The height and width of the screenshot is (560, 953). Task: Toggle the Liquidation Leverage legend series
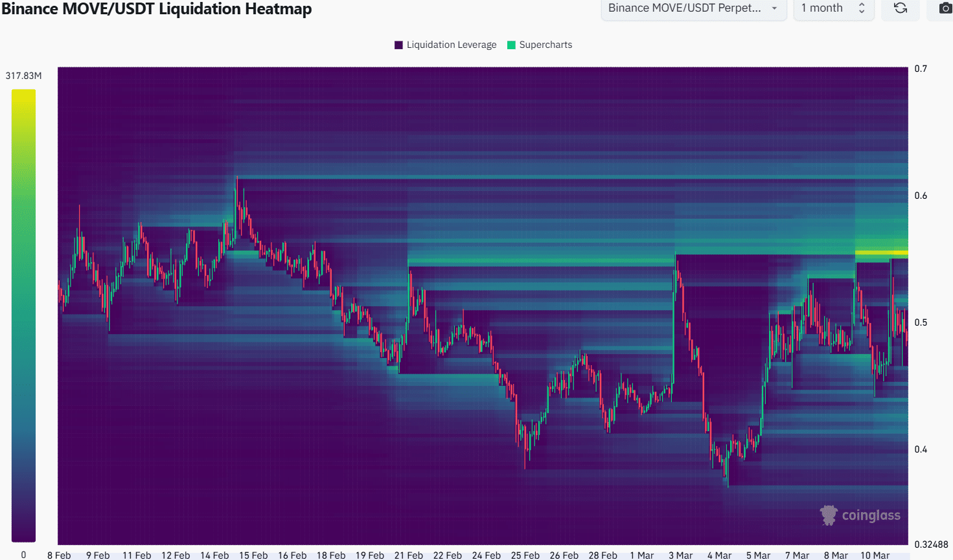446,45
